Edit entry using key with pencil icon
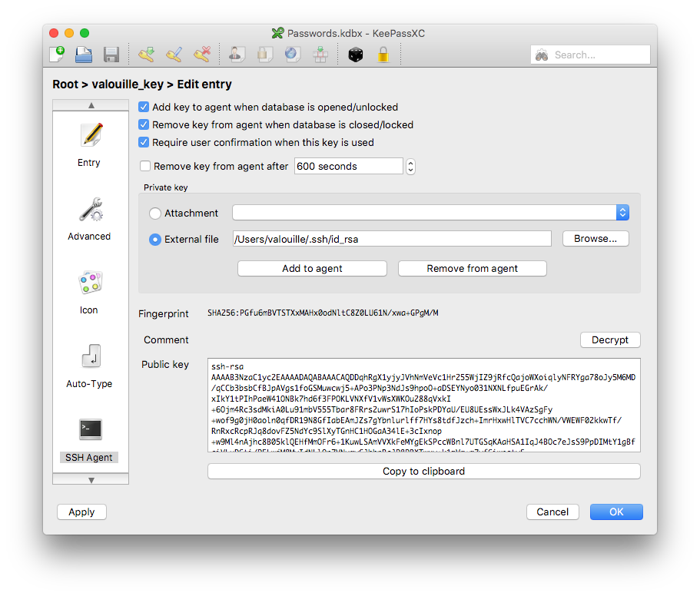This screenshot has width=700, height=596. [174, 55]
